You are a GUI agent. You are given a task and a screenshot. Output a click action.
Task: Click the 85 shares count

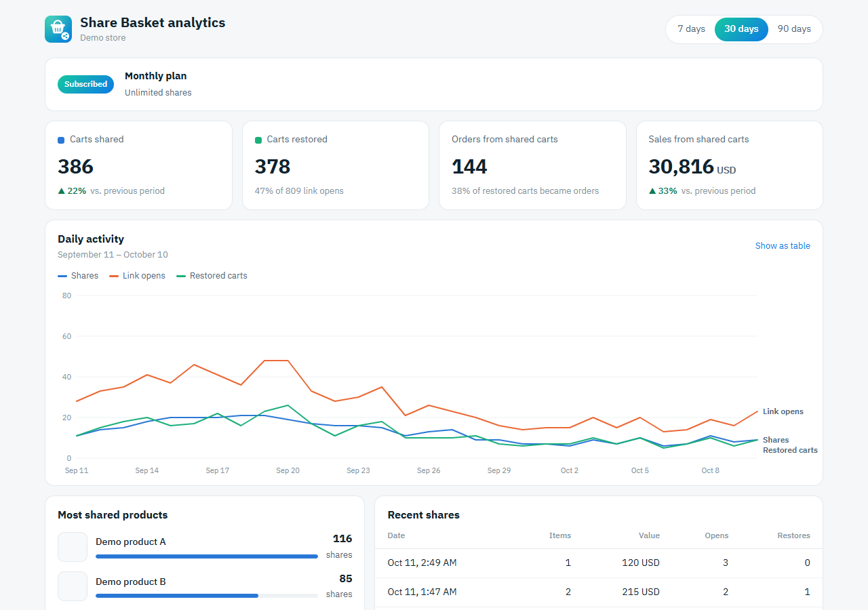click(x=346, y=579)
